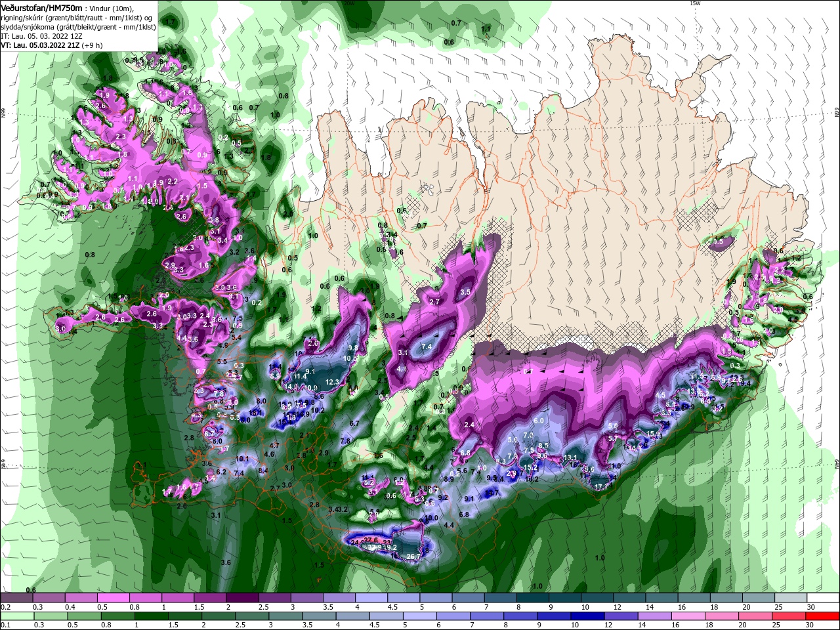Viewport: 840px width, 630px height.
Task: Click the "slydda/snjókoma" legend description line
Action: (77, 27)
